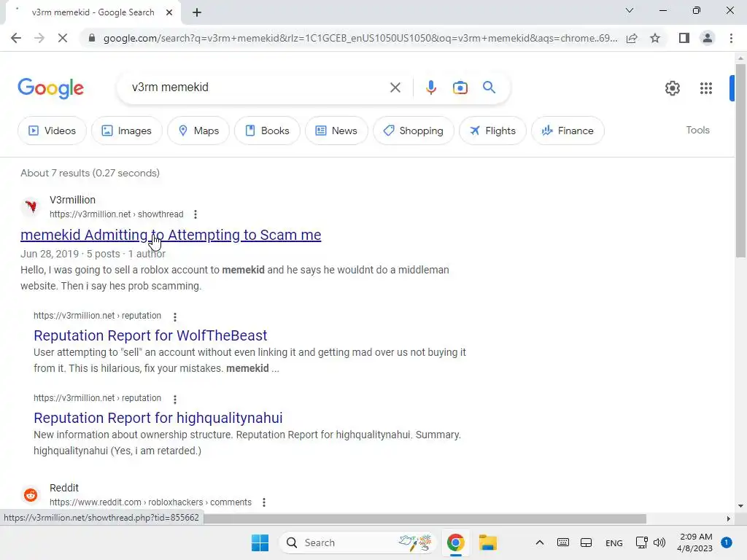The width and height of the screenshot is (747, 560).
Task: Click the Reddit site favicon
Action: click(x=31, y=495)
